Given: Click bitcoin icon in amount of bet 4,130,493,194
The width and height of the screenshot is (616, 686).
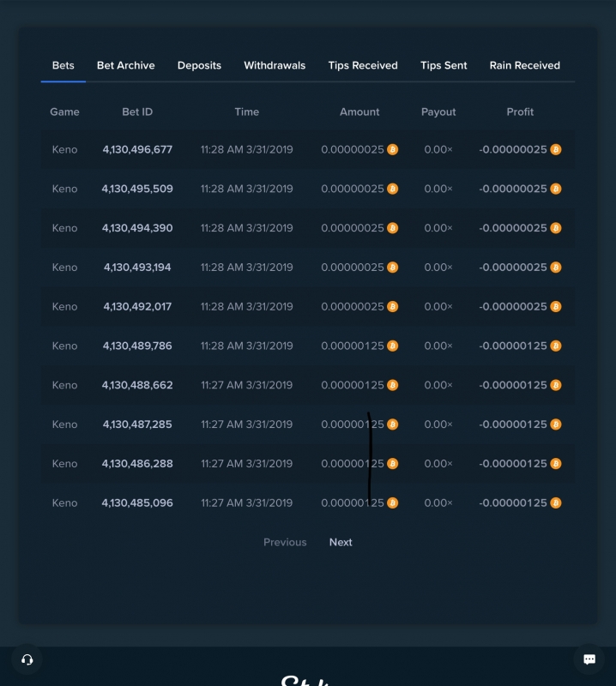Looking at the screenshot, I should (x=393, y=268).
